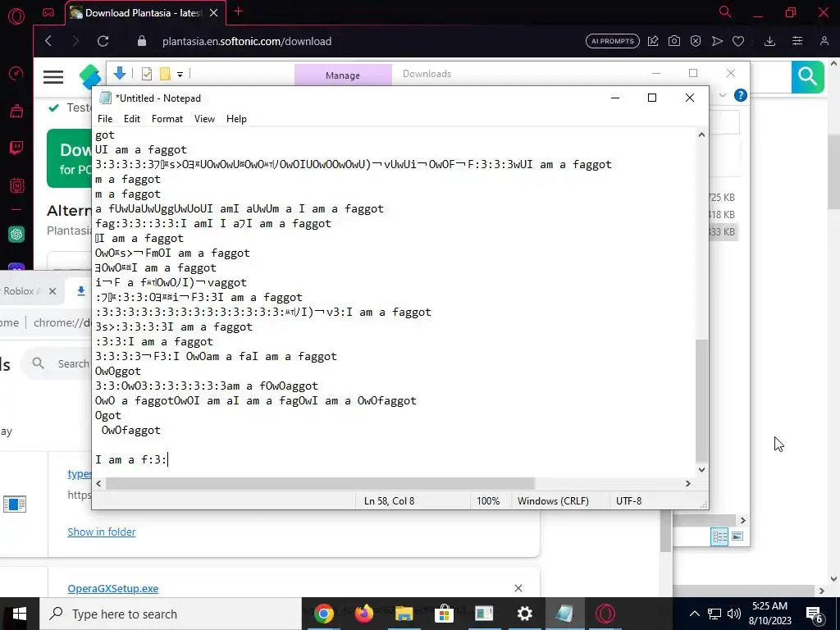Image resolution: width=840 pixels, height=630 pixels.
Task: Open My Flow send icon
Action: 717,41
